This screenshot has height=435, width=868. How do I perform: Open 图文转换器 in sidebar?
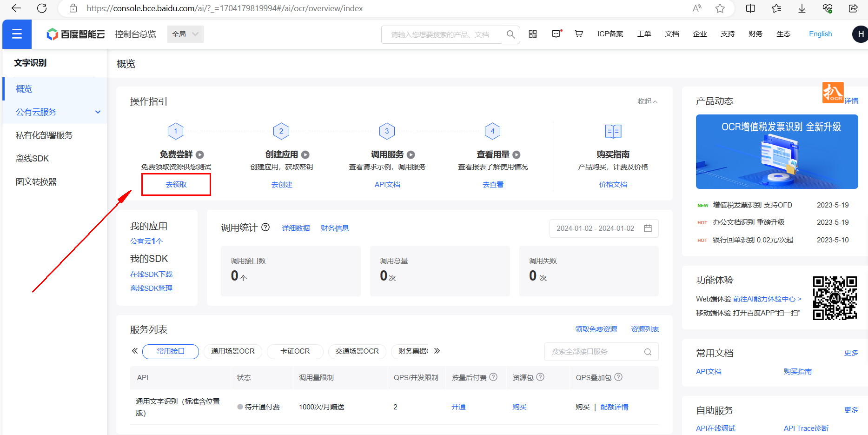[36, 182]
